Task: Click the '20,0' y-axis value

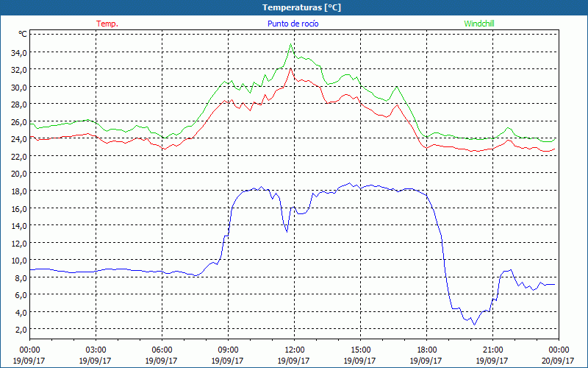Action: [x=19, y=174]
